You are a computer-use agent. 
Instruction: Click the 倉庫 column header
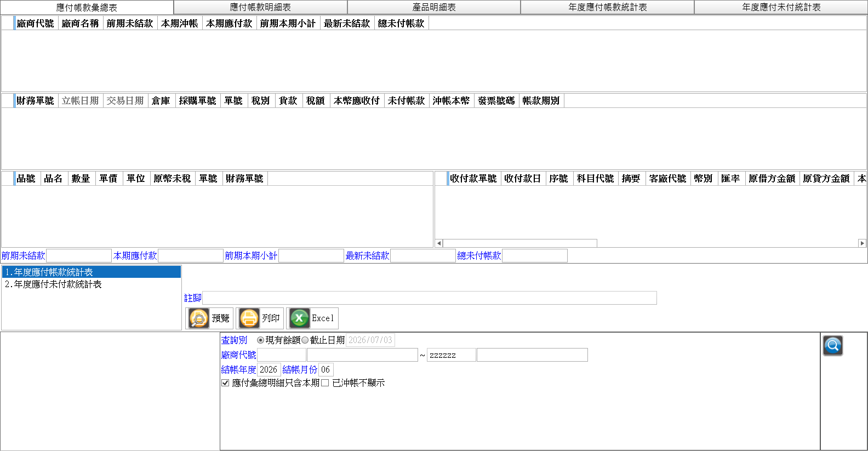tap(162, 101)
